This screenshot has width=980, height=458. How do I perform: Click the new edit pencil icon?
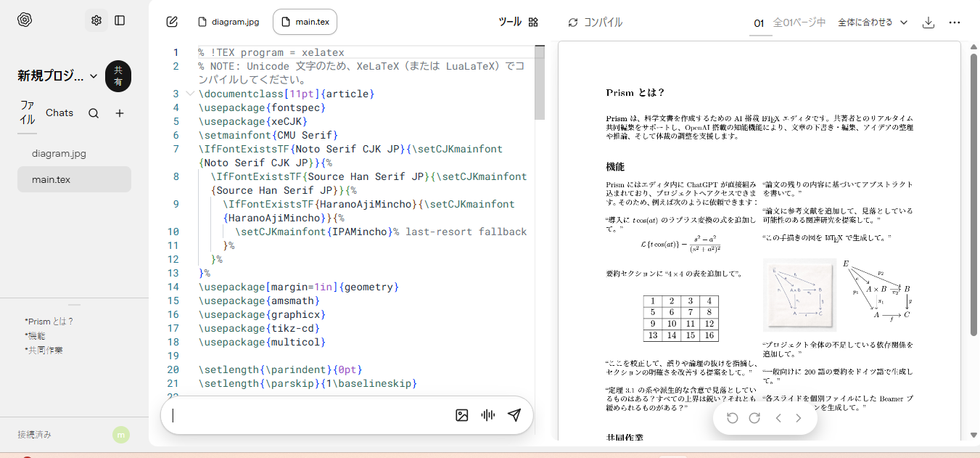tap(172, 22)
